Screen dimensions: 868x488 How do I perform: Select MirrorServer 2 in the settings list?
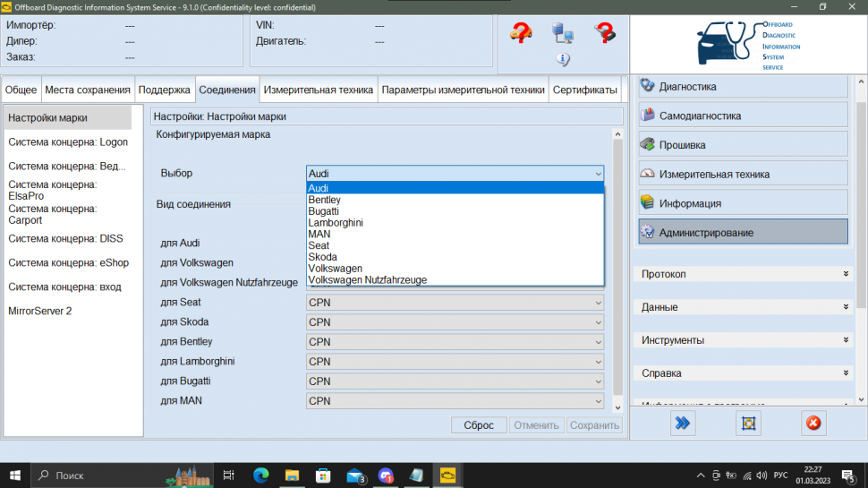pos(39,311)
